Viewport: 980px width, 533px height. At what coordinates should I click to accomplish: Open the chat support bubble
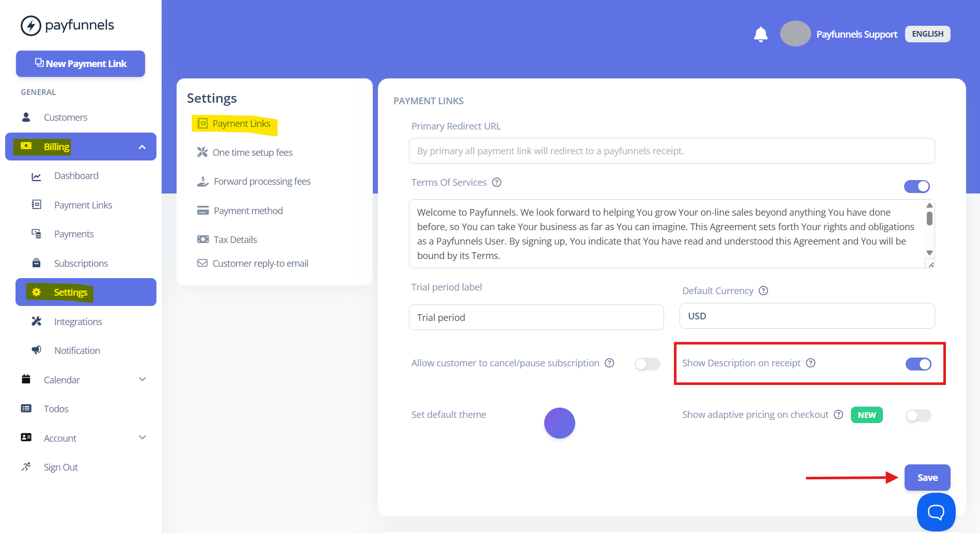click(x=936, y=512)
